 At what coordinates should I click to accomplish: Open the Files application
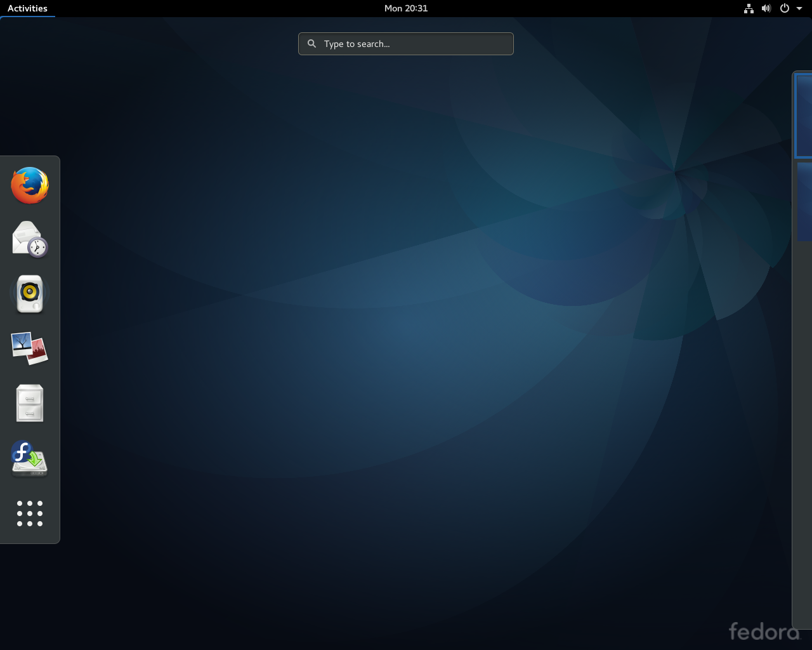29,403
